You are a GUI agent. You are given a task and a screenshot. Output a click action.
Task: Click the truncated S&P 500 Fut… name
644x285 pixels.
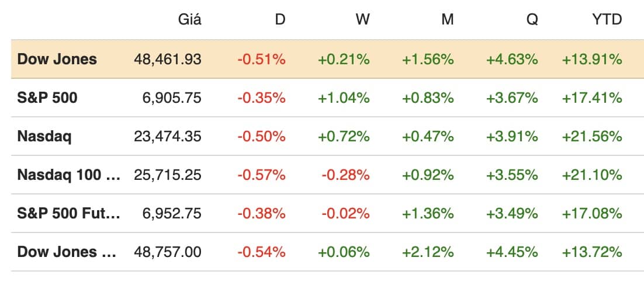[68, 213]
